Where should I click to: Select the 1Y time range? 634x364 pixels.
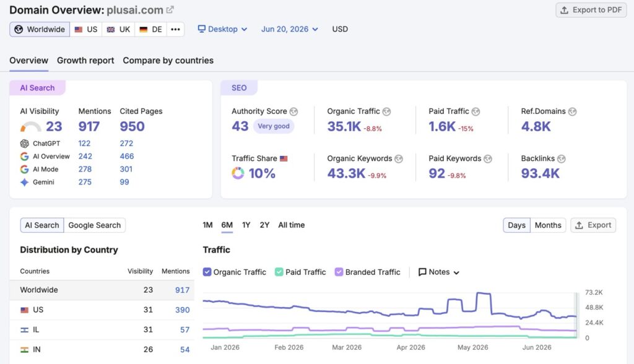click(246, 225)
